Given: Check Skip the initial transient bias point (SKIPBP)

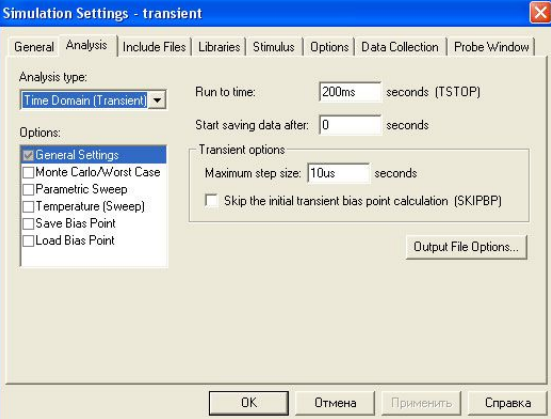Looking at the screenshot, I should pos(211,201).
